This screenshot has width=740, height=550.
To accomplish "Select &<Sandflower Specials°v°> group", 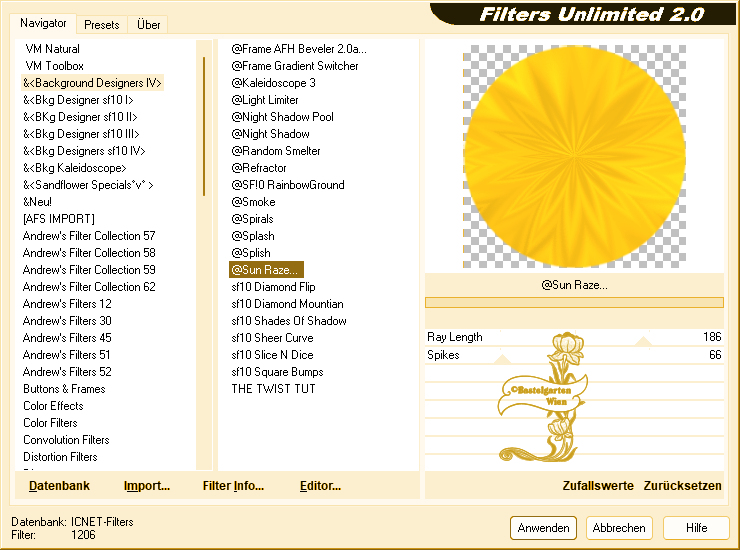I will (88, 185).
